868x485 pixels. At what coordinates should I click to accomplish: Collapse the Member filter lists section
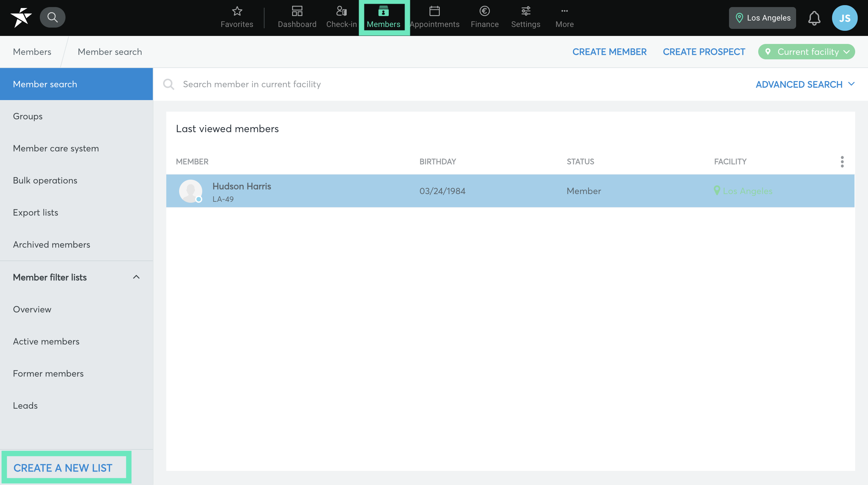(136, 277)
